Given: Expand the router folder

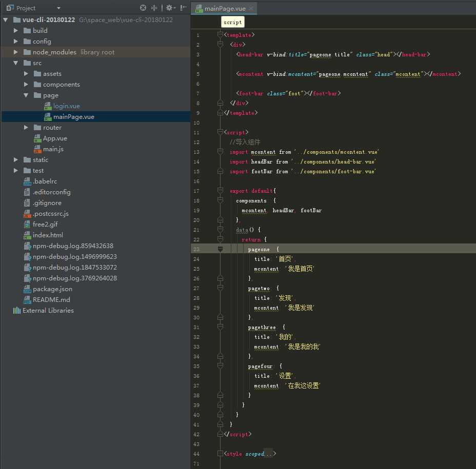Looking at the screenshot, I should 26,128.
